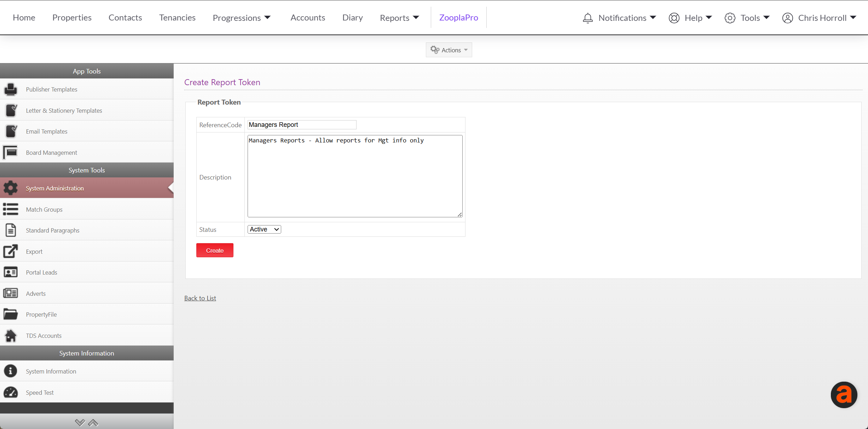The height and width of the screenshot is (429, 868).
Task: Follow the Back to List link
Action: pos(200,298)
